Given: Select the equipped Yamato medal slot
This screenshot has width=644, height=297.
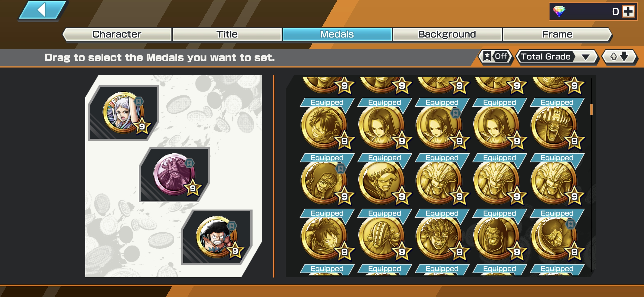Looking at the screenshot, I should click(124, 113).
